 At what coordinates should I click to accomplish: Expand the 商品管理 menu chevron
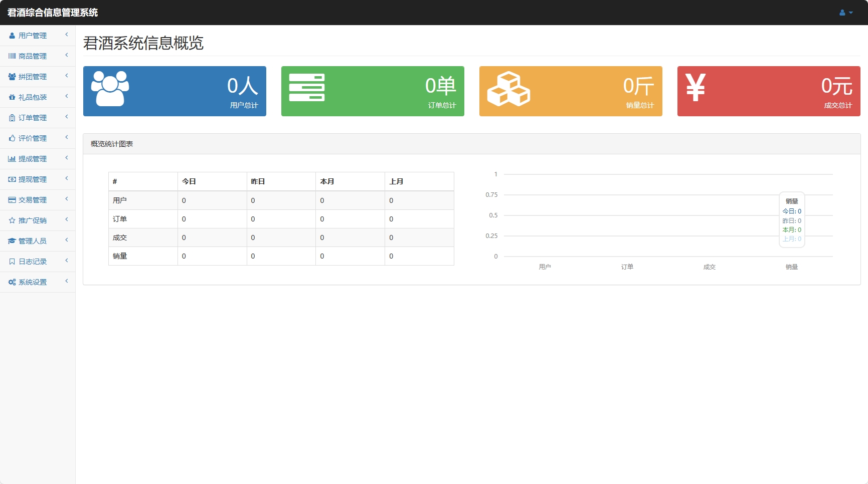pos(66,55)
